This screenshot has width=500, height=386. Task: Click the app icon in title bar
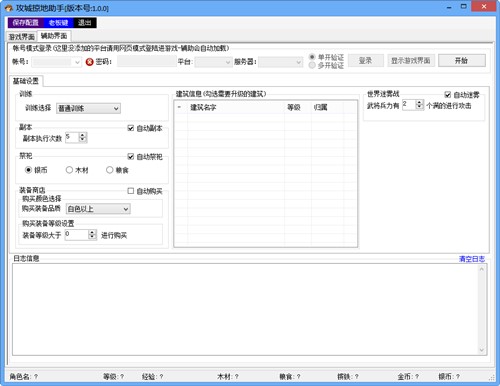9,8
